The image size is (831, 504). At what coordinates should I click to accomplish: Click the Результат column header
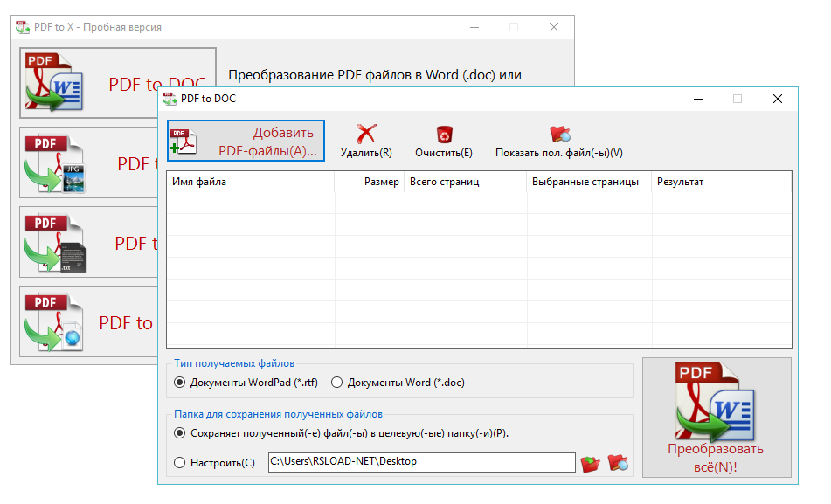tap(722, 182)
